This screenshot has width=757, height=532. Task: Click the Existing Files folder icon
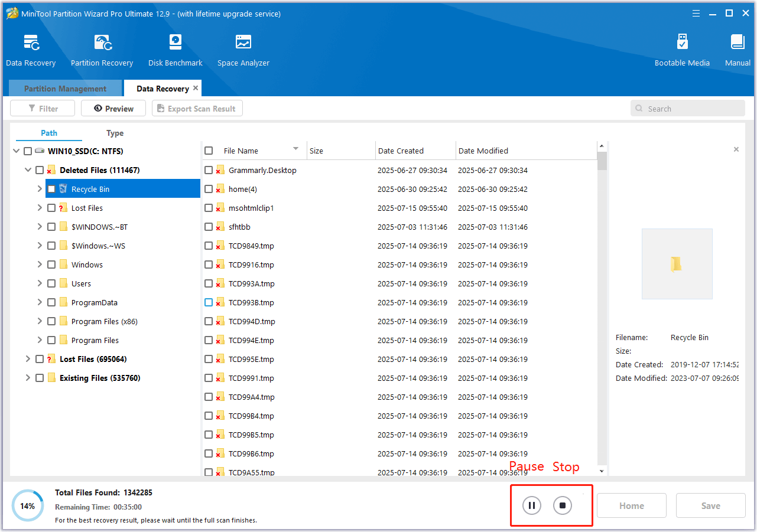click(x=51, y=378)
